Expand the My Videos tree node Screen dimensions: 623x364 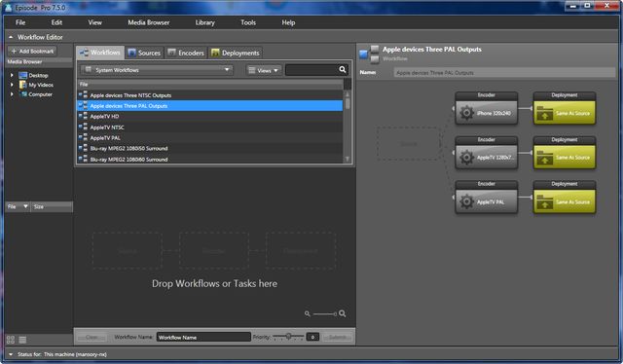coord(12,85)
